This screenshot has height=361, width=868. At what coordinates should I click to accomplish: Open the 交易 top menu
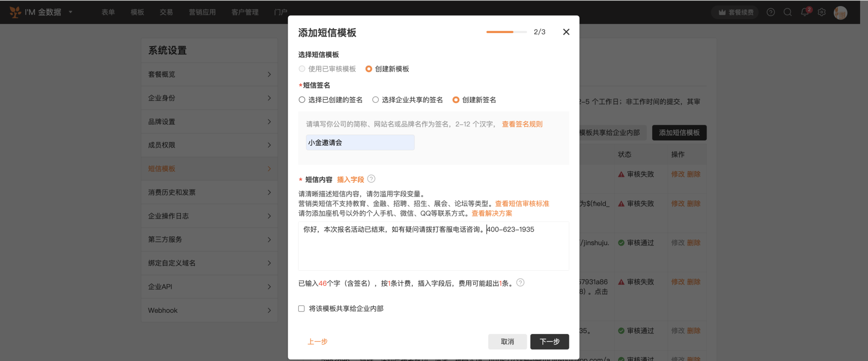(x=166, y=12)
